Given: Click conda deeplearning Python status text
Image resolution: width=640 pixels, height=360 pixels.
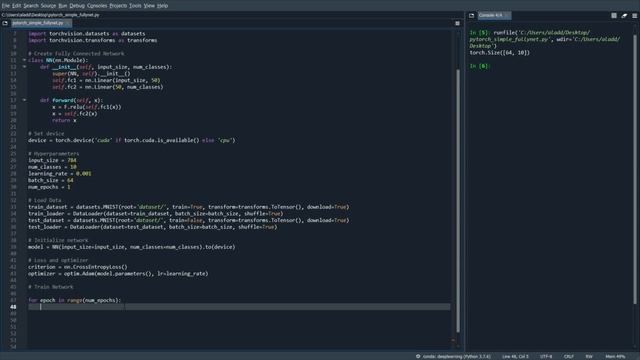Looking at the screenshot, I should pos(456,356).
